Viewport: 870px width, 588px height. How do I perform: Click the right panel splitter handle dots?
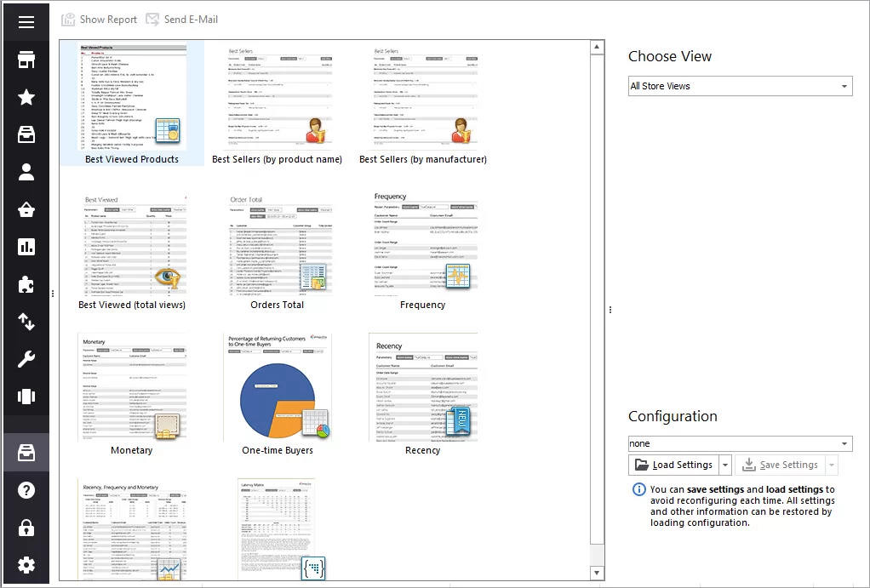click(610, 310)
